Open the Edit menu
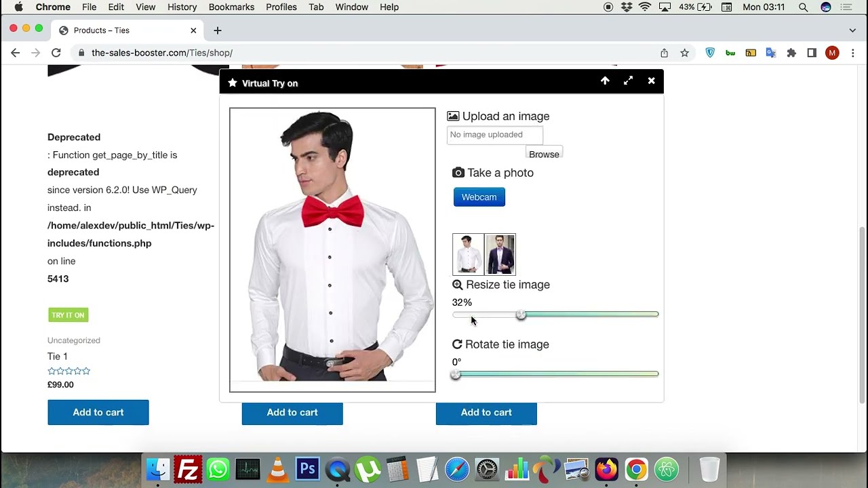 116,7
